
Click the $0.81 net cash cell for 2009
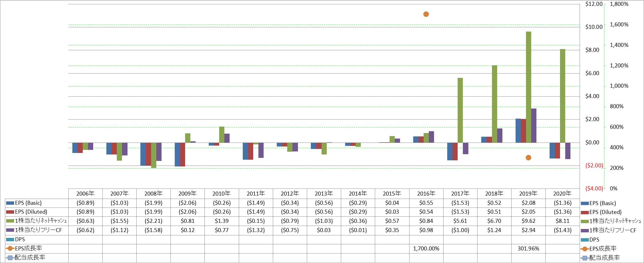188,221
